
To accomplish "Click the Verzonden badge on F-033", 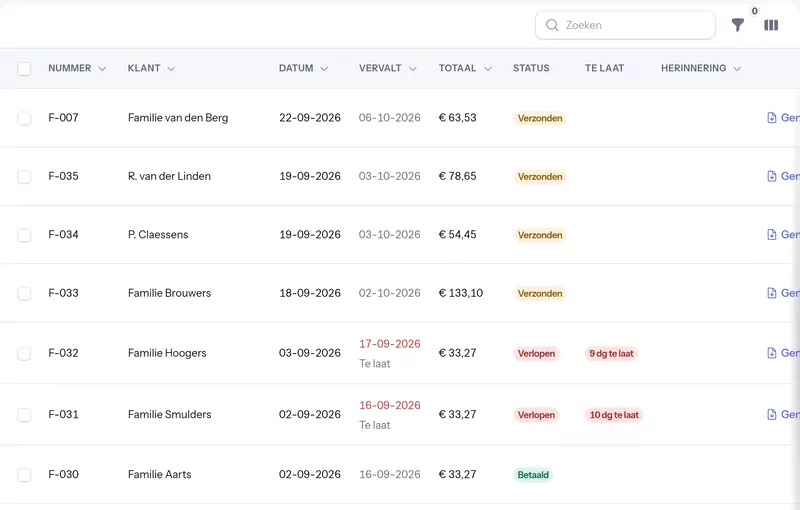I will [540, 293].
